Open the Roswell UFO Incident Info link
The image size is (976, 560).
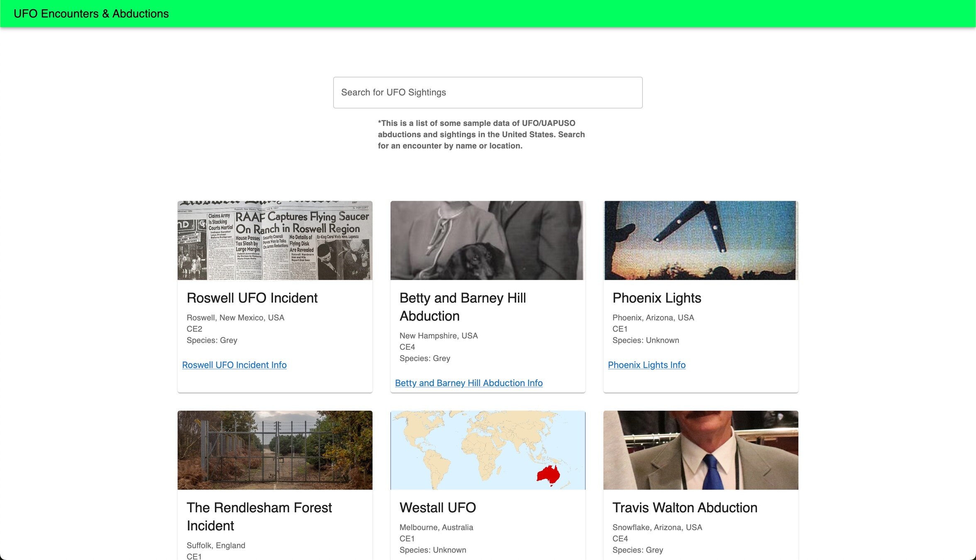(234, 365)
